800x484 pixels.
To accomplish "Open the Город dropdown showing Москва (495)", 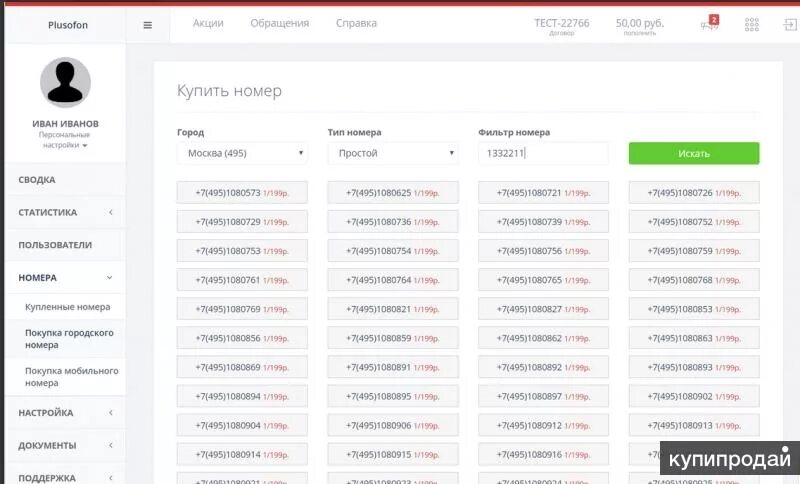I will click(x=242, y=153).
